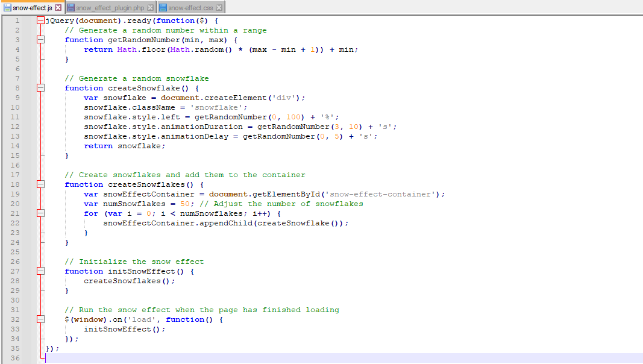
Task: Collapse the jQuery ready block fold marker
Action: [40, 20]
